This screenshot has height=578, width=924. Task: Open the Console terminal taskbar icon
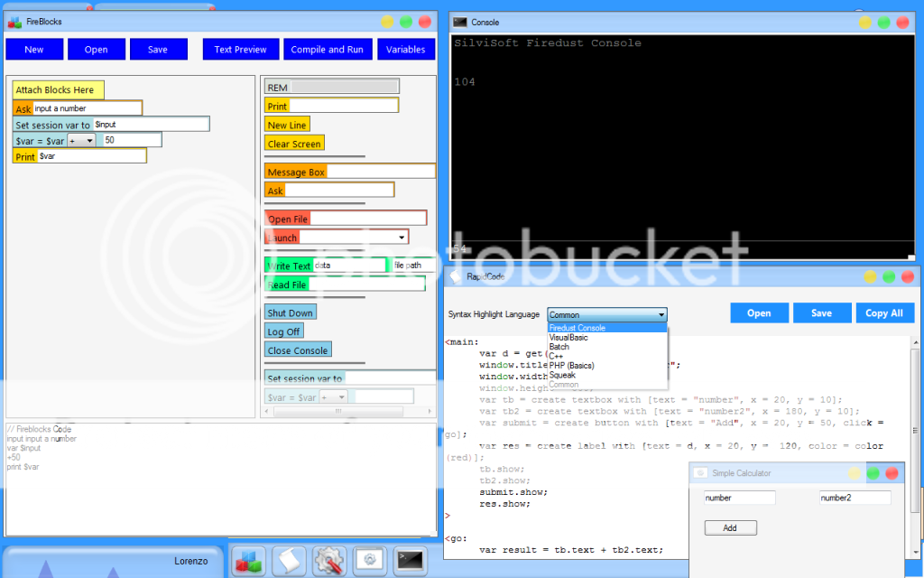coord(411,561)
